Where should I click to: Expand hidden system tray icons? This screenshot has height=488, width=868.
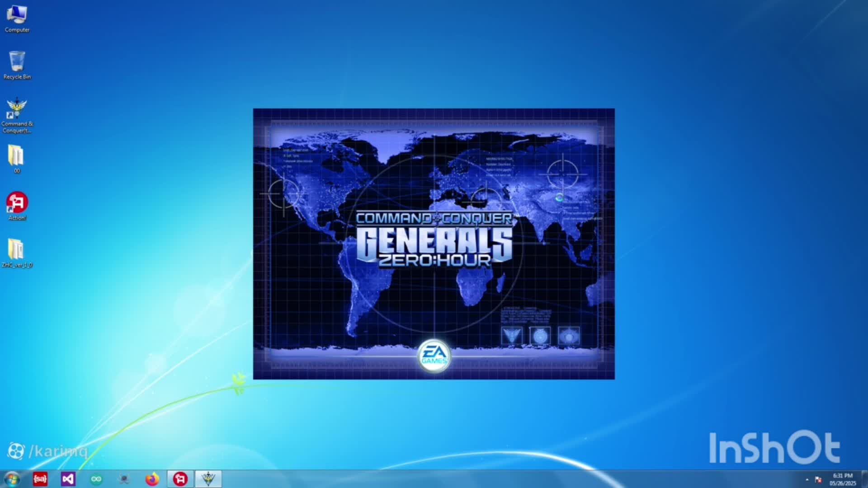coord(807,479)
